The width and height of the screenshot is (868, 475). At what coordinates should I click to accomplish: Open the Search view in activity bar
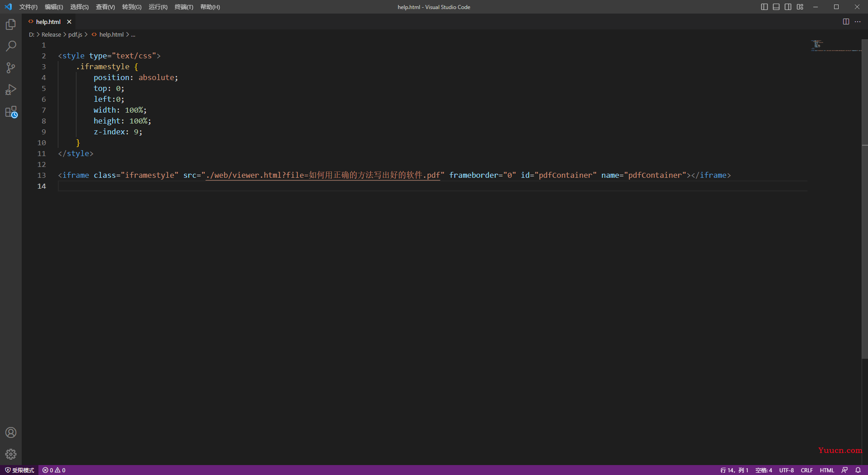11,46
